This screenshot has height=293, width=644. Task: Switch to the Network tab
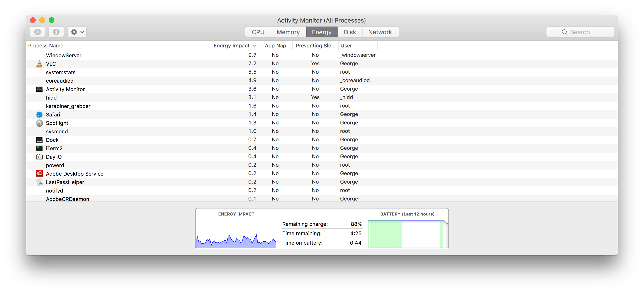click(x=380, y=32)
